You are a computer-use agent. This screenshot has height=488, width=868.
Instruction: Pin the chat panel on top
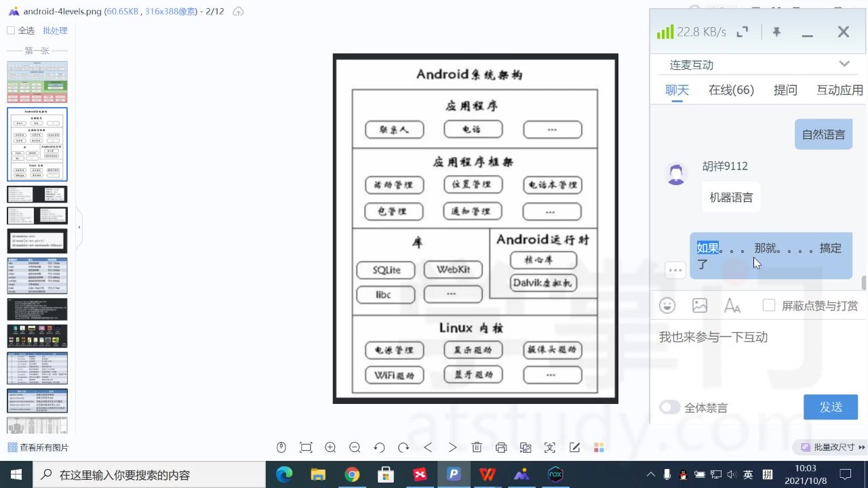click(776, 31)
